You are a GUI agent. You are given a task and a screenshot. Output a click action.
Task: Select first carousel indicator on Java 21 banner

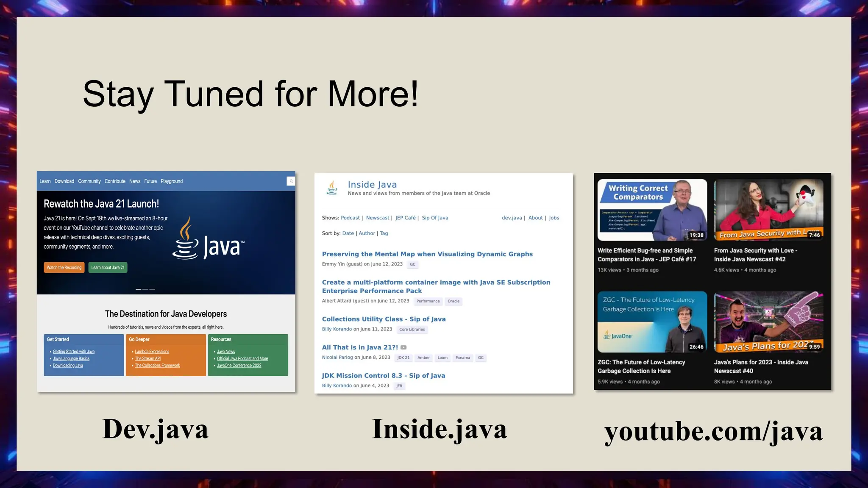[x=138, y=289]
